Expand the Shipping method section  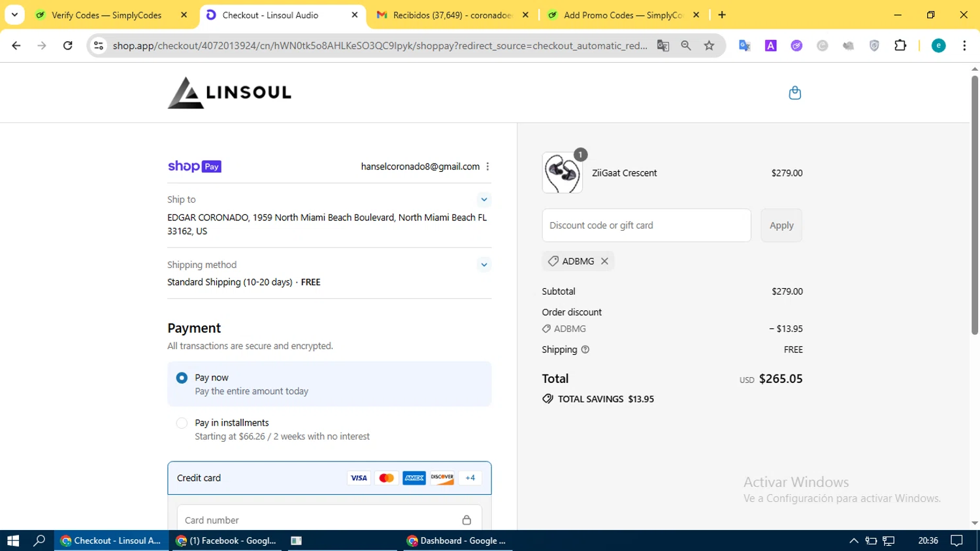484,265
